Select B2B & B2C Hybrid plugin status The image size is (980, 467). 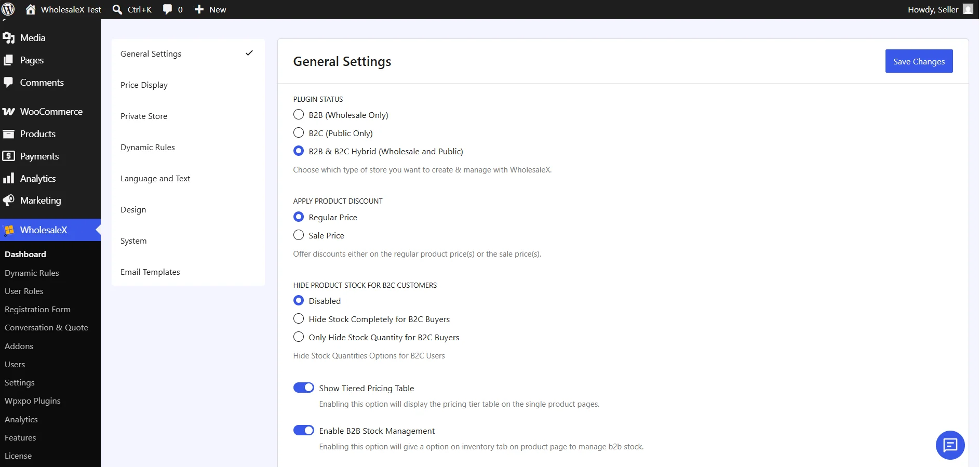click(x=299, y=151)
